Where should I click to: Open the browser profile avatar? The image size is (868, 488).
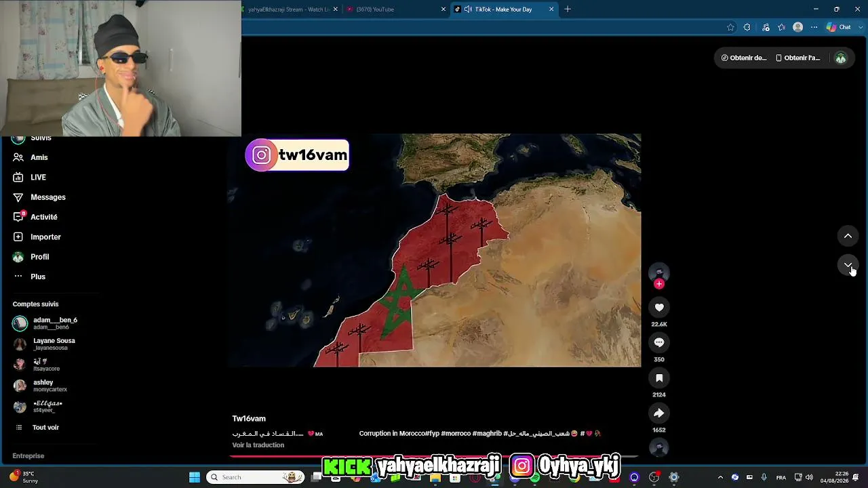tap(798, 28)
